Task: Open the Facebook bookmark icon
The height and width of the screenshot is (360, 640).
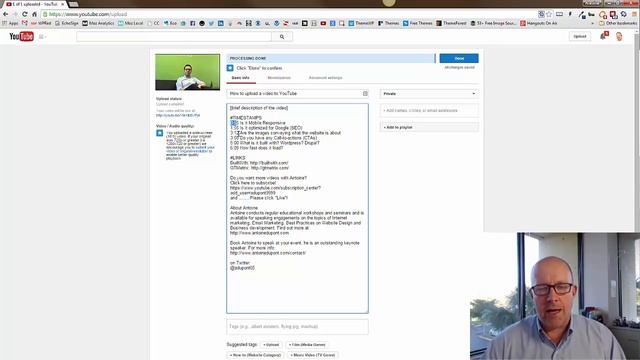Action: point(193,23)
